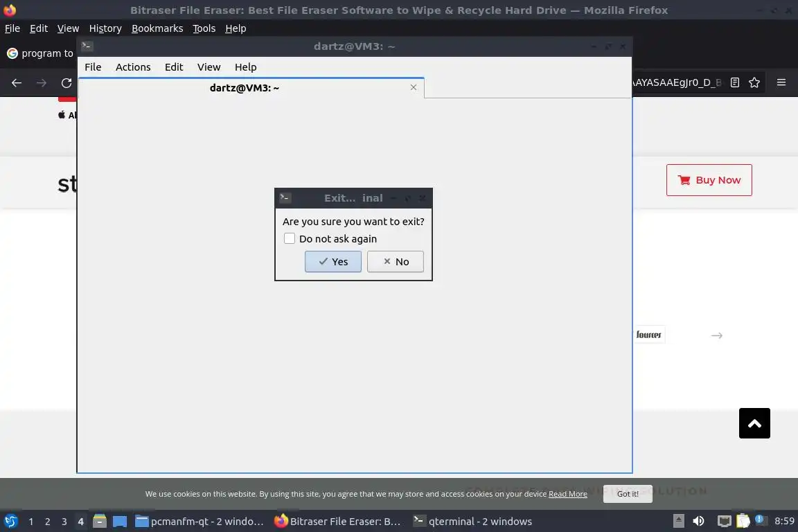Click the scroll-to-top arrow button
Screen dimensions: 798x532
point(754,423)
